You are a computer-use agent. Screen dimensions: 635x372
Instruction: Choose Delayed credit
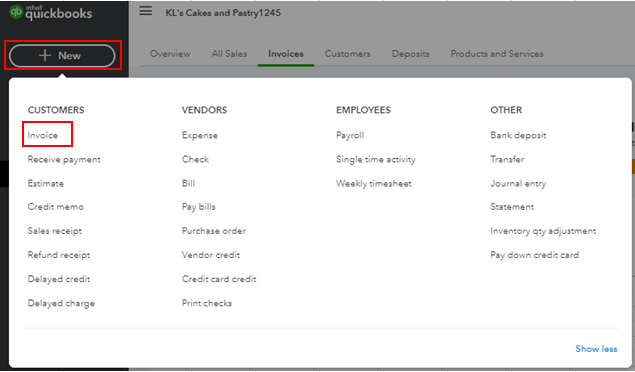[59, 279]
